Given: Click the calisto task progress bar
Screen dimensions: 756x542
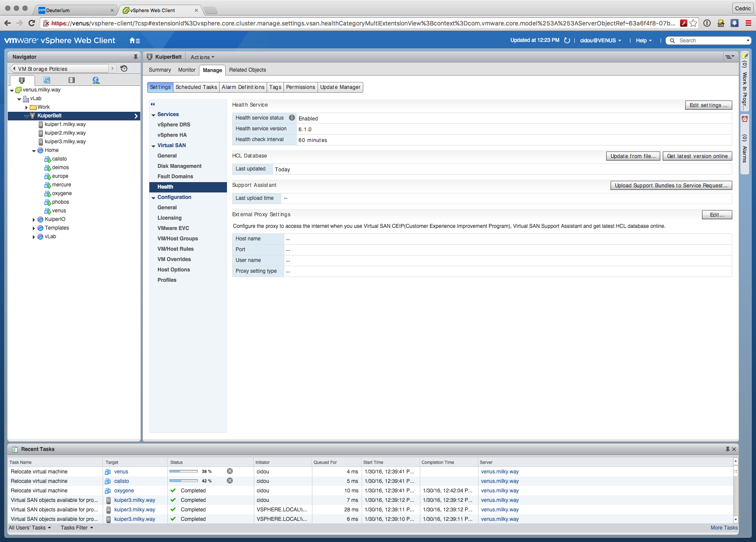Looking at the screenshot, I should (183, 481).
